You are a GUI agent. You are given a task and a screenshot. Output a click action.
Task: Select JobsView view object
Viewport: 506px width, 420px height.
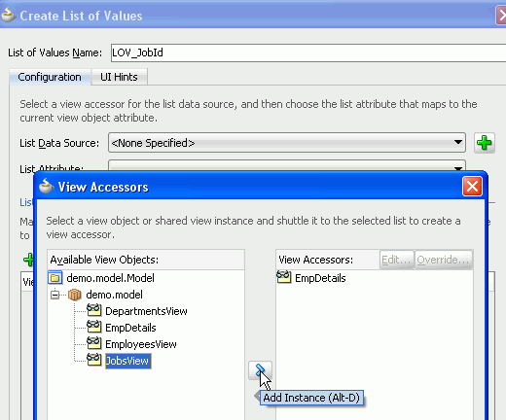click(127, 361)
